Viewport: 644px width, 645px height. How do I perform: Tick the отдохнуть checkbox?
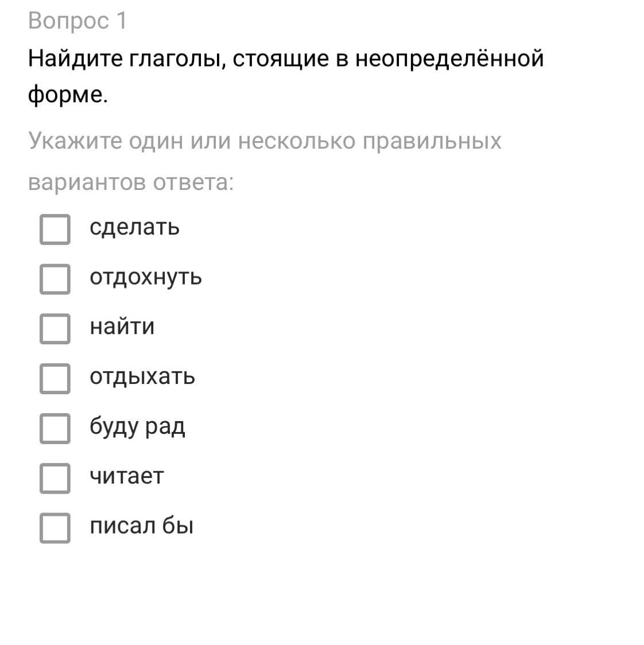coord(55,279)
